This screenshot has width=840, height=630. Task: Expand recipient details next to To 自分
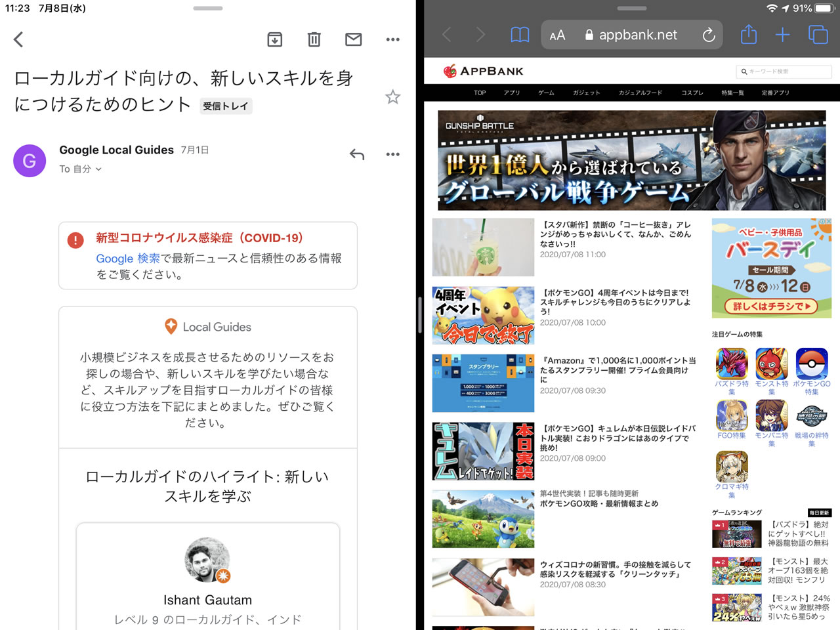(x=98, y=169)
